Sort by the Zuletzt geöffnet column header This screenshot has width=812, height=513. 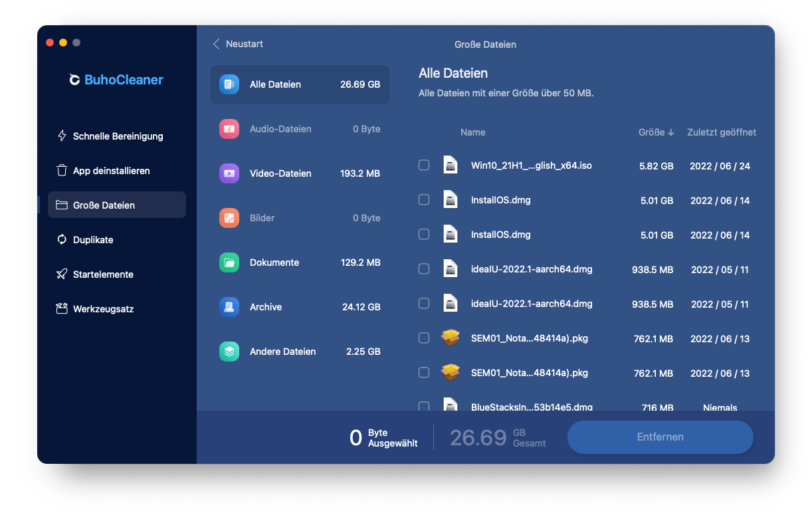tap(722, 132)
